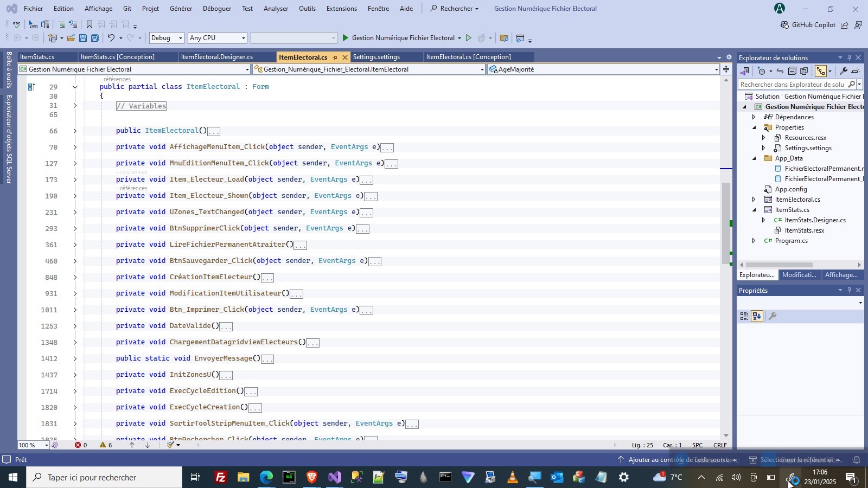Image resolution: width=868 pixels, height=488 pixels.
Task: Toggle alphabetical sort in Propriétés panel
Action: pos(757,316)
